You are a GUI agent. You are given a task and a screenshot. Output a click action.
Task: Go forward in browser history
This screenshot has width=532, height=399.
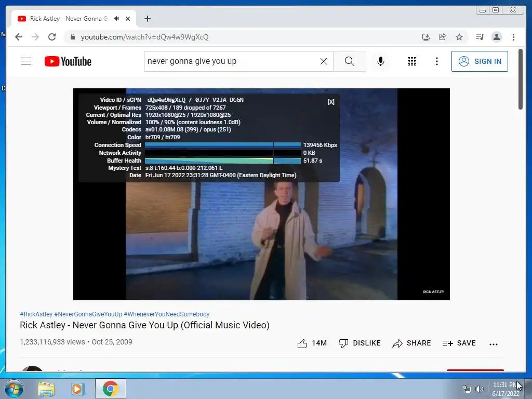point(35,37)
